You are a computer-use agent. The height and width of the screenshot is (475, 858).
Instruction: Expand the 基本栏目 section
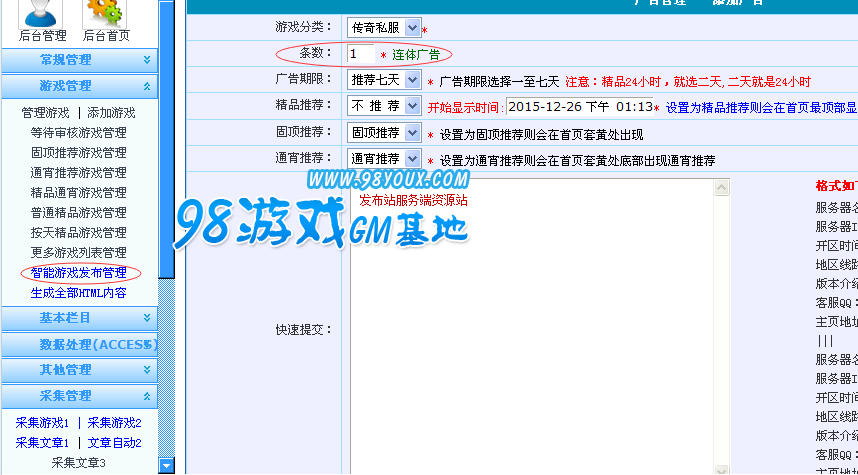pos(79,318)
